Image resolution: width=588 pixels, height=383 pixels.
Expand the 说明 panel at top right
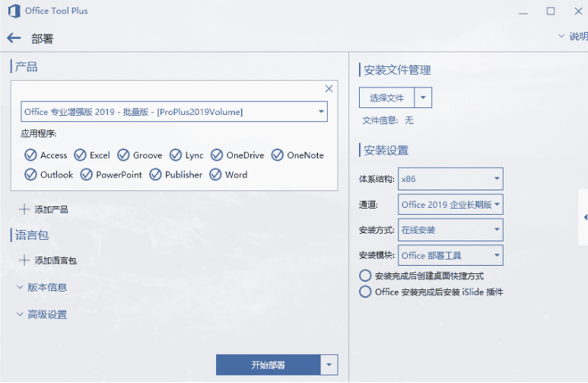[574, 36]
